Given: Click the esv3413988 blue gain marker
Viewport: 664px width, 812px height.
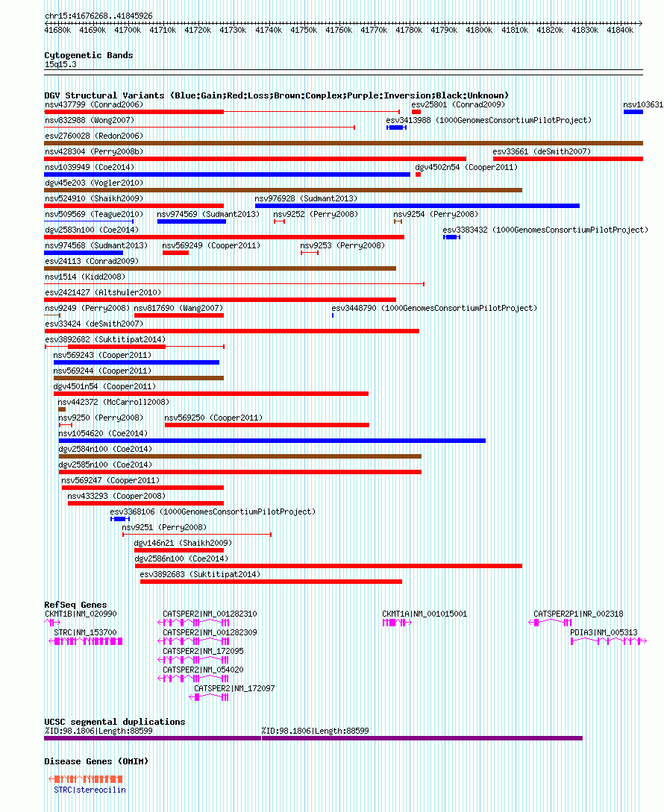Looking at the screenshot, I should (x=396, y=128).
